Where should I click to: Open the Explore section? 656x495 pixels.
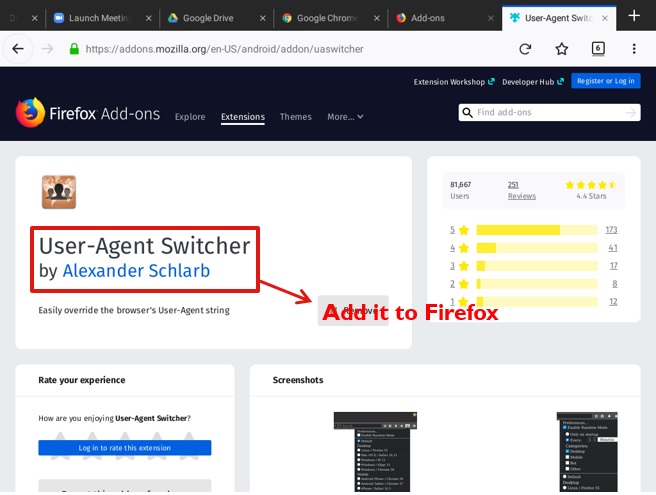click(190, 117)
